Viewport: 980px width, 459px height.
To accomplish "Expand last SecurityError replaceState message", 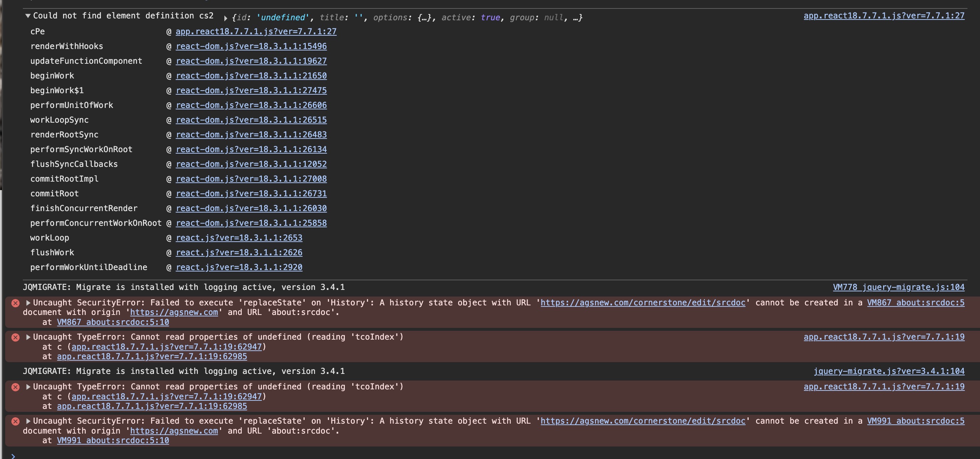I will click(28, 421).
